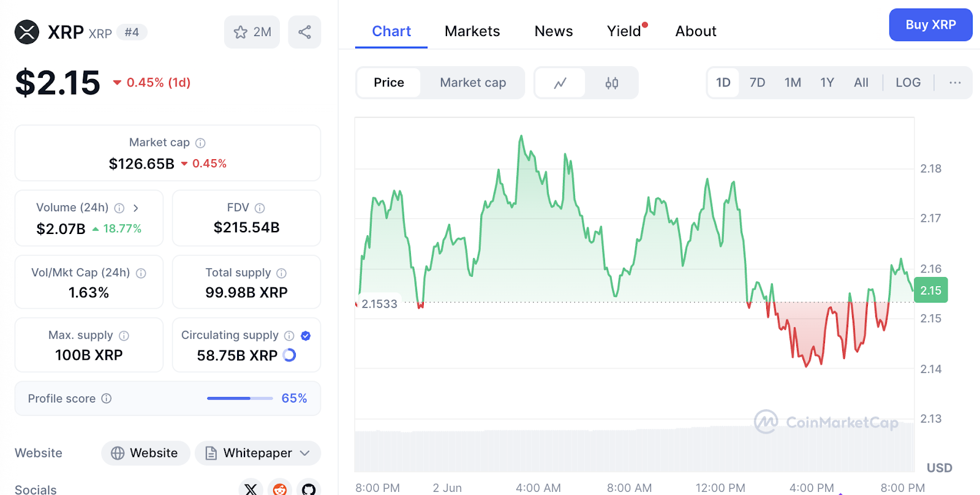Select the Price chart toggle
980x495 pixels.
tap(389, 83)
